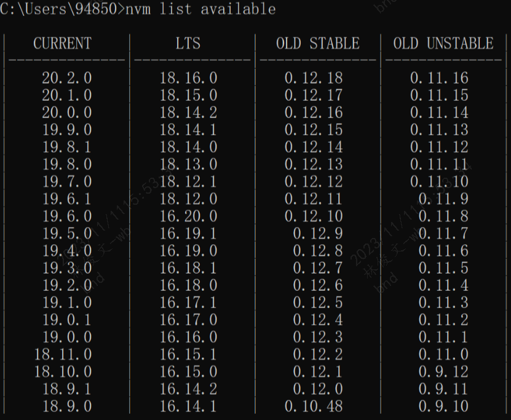Click the prompt path C:\Users\94850>
Viewport: 511px width, 420px height.
tap(63, 9)
